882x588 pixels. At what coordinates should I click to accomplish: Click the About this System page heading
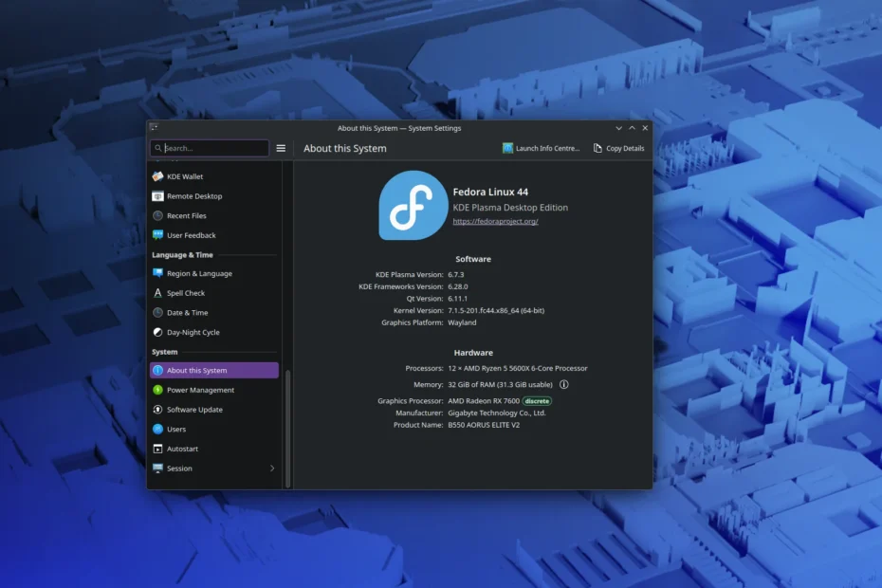[345, 149]
